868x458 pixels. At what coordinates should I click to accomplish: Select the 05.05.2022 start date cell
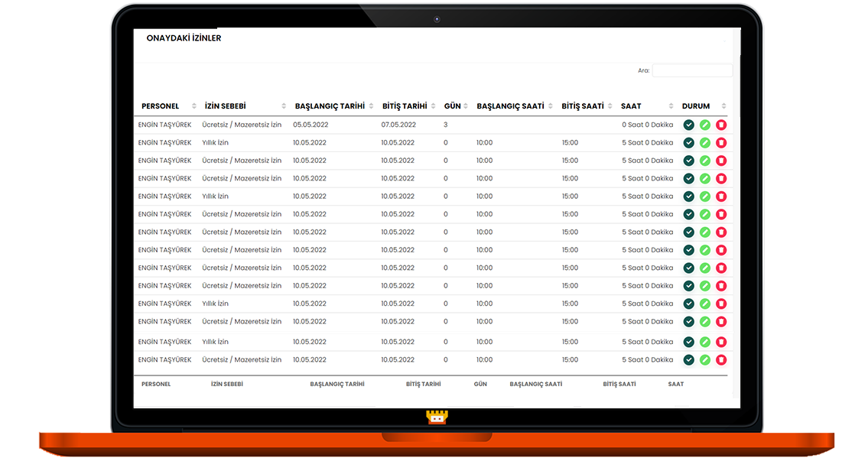click(310, 125)
